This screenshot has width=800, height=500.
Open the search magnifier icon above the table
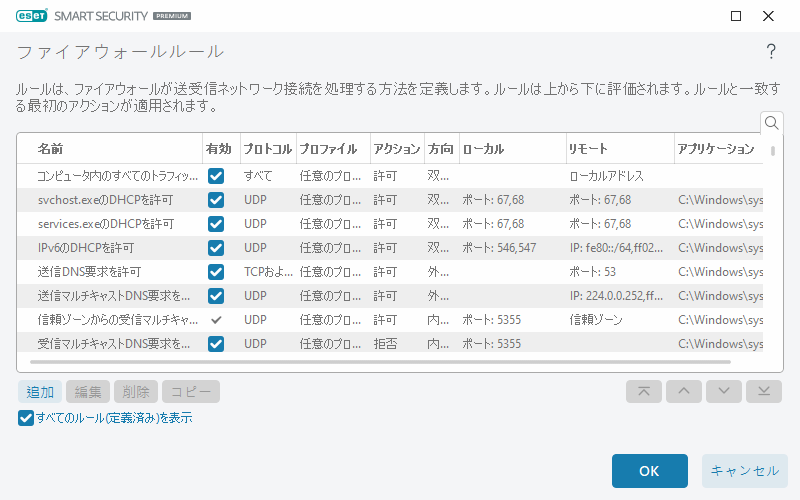[x=771, y=123]
